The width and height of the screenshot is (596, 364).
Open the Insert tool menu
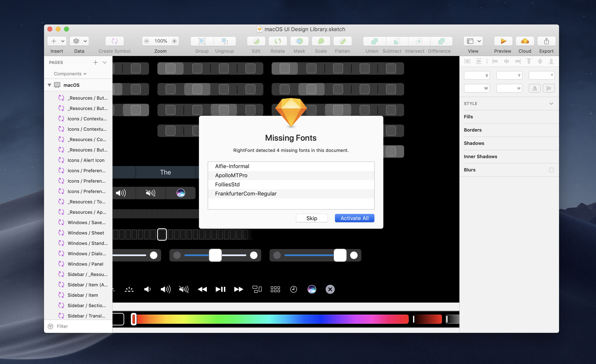click(x=57, y=41)
